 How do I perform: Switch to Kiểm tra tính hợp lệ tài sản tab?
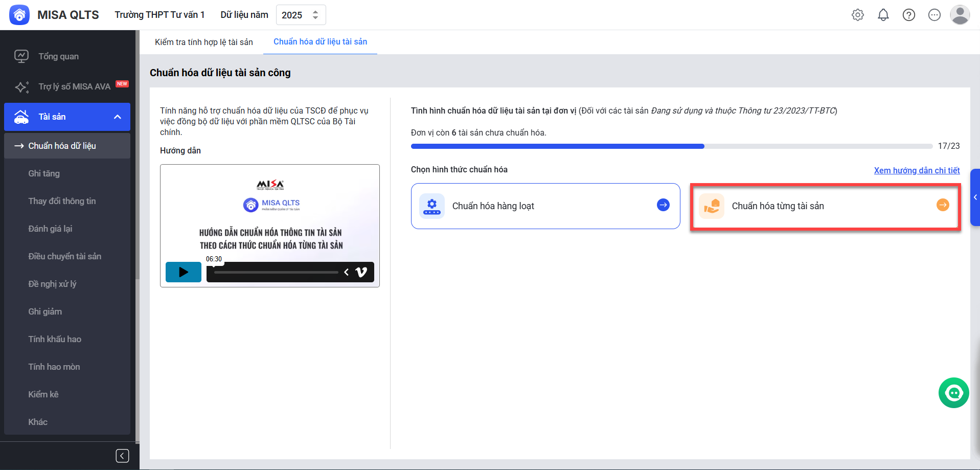point(203,42)
